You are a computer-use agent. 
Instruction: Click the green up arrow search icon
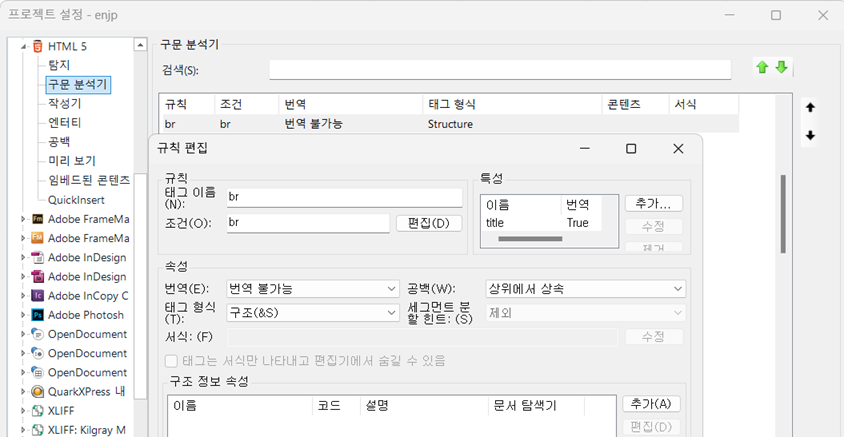pyautogui.click(x=762, y=68)
